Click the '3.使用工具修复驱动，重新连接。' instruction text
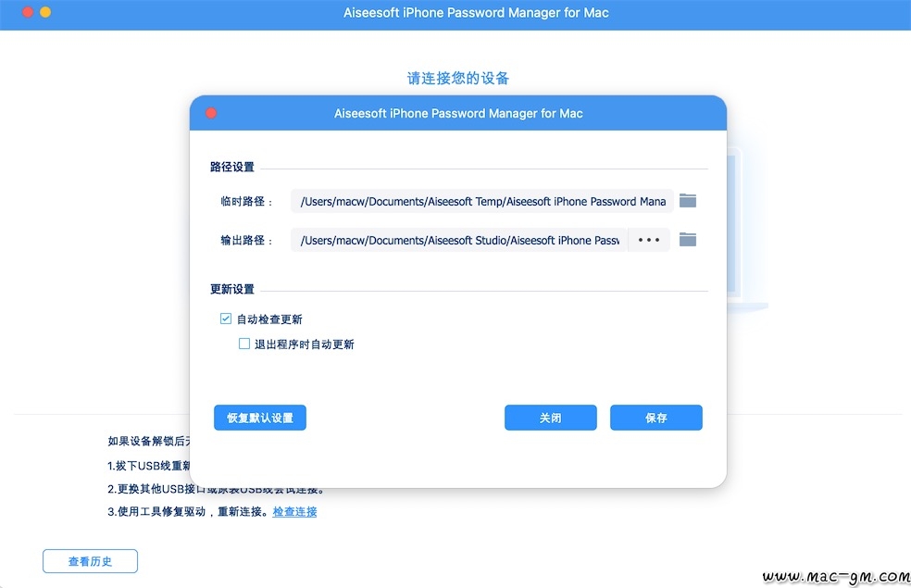Screen dimensions: 911x588 (189, 512)
